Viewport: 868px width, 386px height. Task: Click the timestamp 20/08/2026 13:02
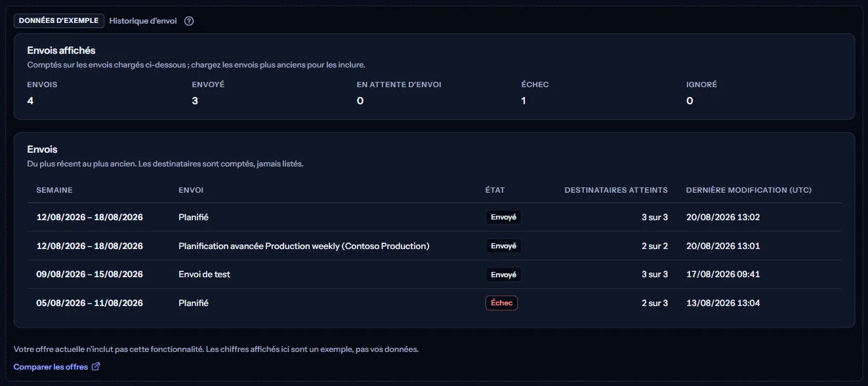coord(723,217)
